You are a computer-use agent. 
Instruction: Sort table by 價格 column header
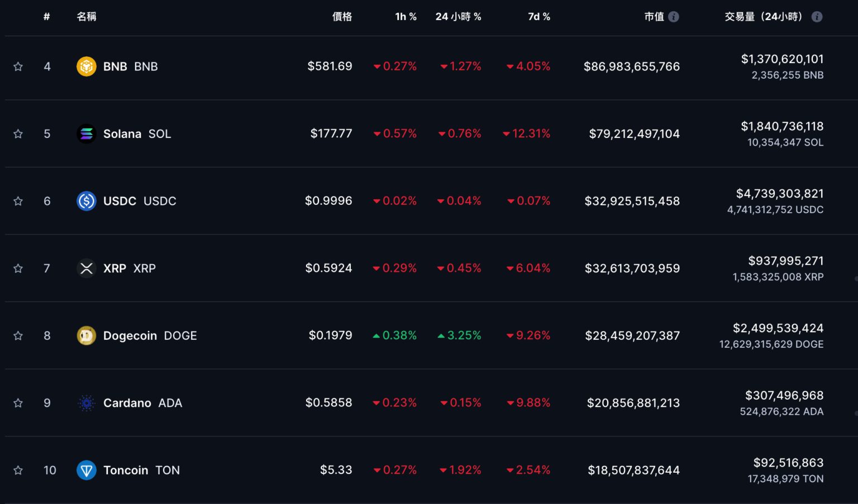[342, 17]
